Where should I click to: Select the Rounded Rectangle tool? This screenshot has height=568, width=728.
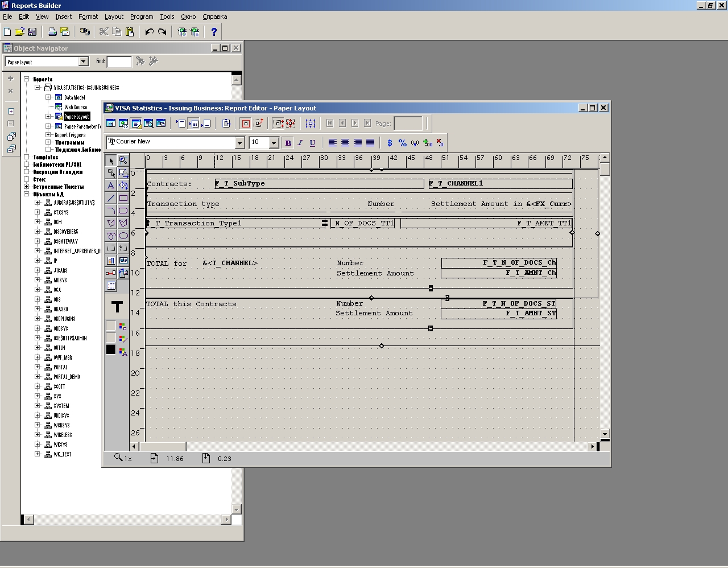(123, 211)
